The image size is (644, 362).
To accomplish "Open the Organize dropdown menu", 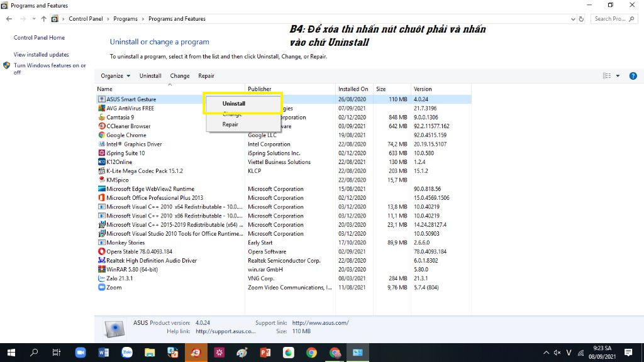I will click(116, 76).
